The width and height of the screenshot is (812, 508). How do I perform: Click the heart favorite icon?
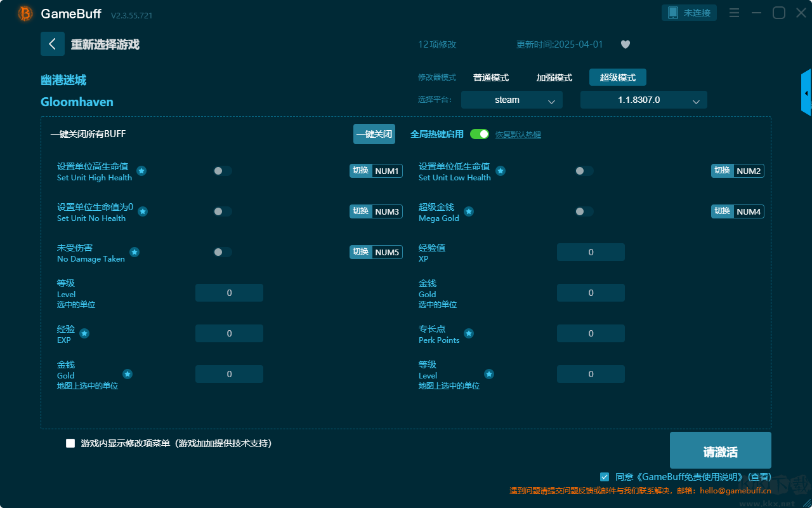tap(625, 44)
